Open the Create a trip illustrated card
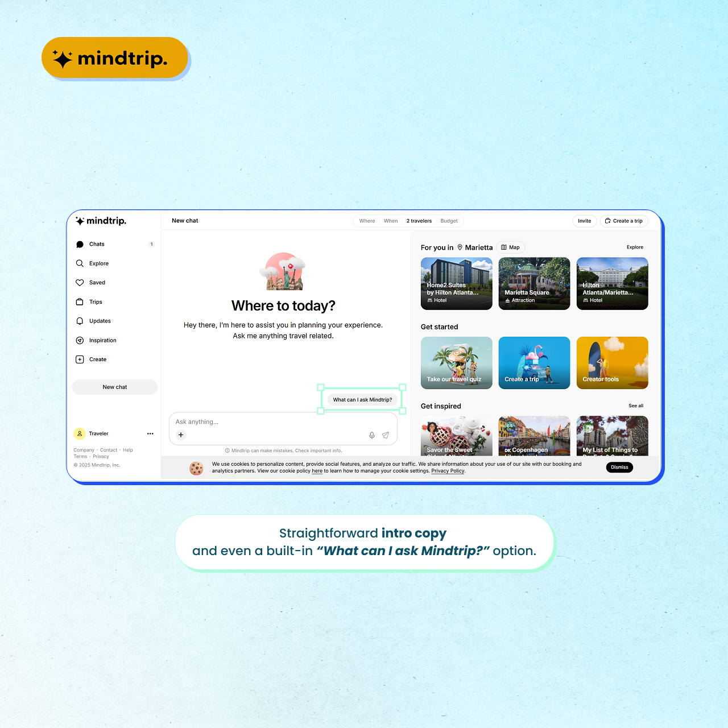 (534, 363)
